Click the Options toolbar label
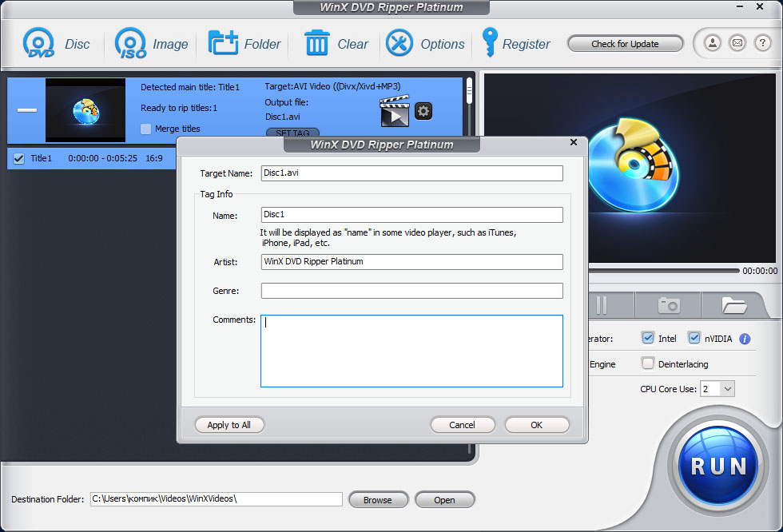 coord(443,45)
